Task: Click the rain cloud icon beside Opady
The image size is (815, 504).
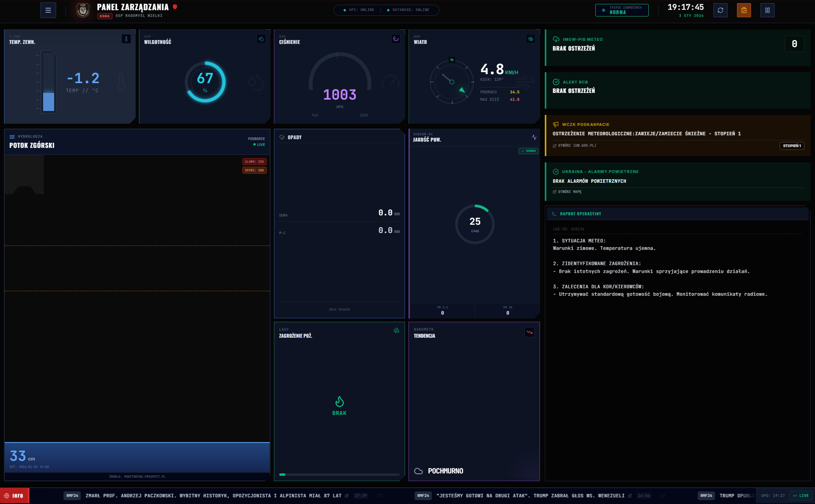Action: tap(282, 137)
